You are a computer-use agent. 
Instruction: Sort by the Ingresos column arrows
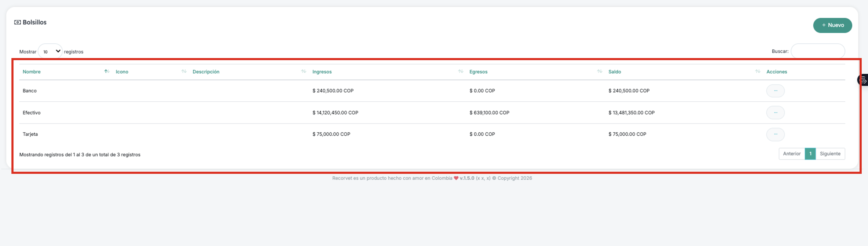(461, 71)
